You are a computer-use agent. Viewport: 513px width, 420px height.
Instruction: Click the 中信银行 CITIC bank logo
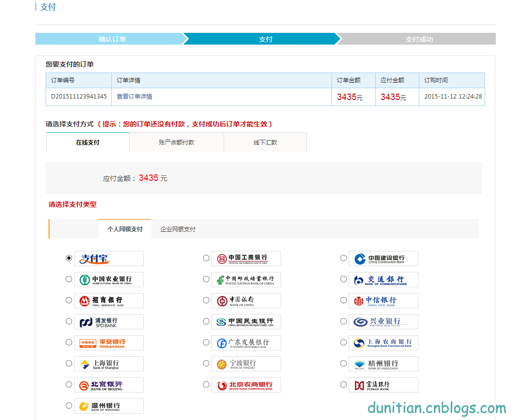point(384,301)
